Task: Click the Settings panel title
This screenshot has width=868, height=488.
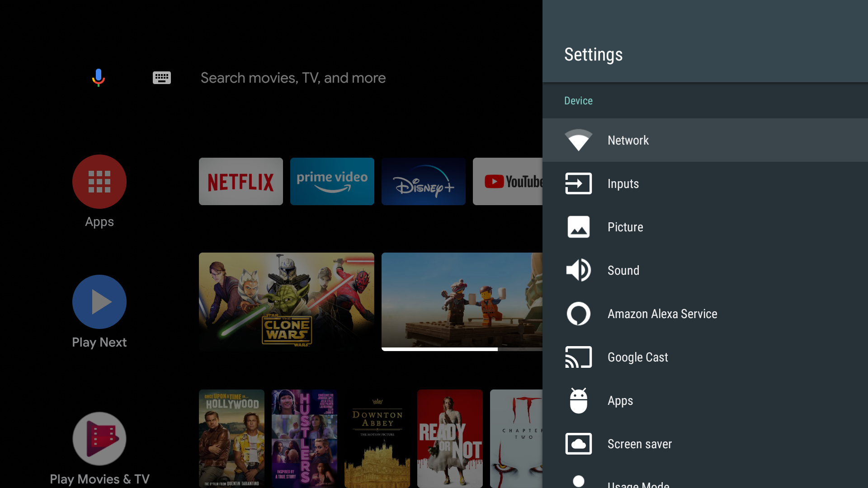Action: point(594,55)
